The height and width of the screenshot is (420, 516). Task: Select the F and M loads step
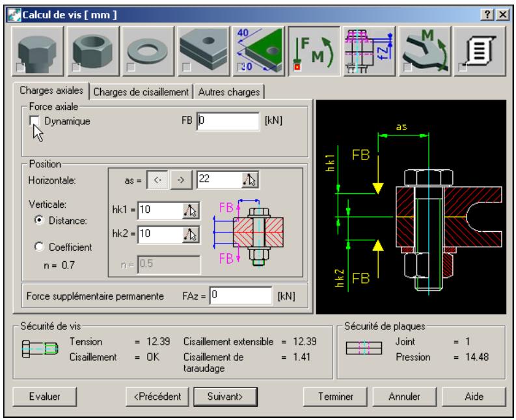tap(314, 51)
